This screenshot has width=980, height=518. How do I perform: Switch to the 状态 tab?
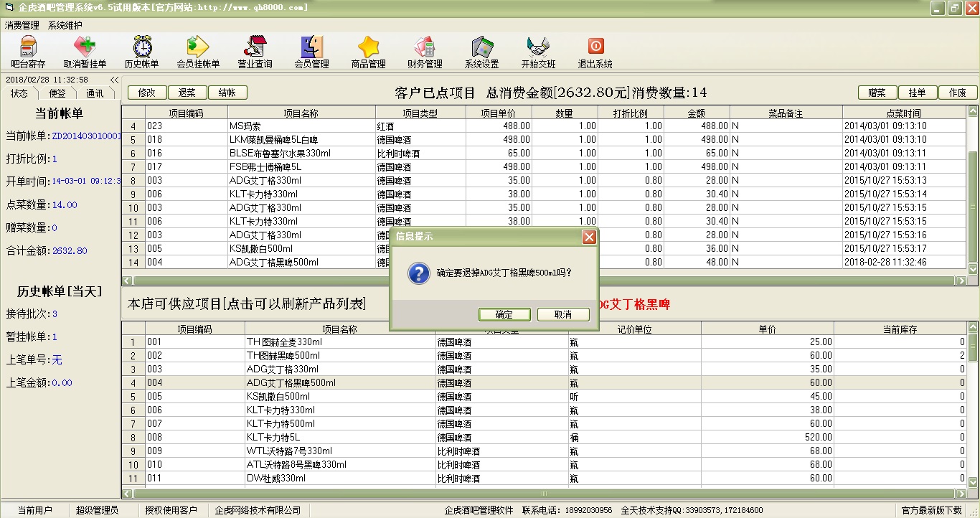pos(19,93)
